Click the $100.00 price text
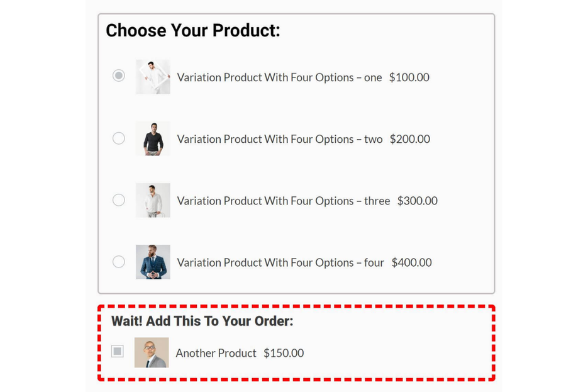 [x=409, y=77]
